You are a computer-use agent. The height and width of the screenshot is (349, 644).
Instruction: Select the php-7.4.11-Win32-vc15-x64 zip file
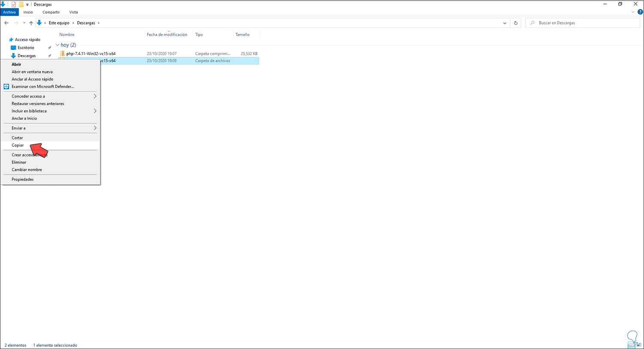pos(91,54)
